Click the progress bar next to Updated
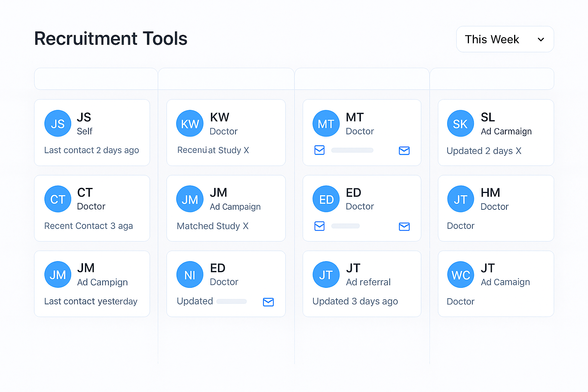 click(232, 301)
